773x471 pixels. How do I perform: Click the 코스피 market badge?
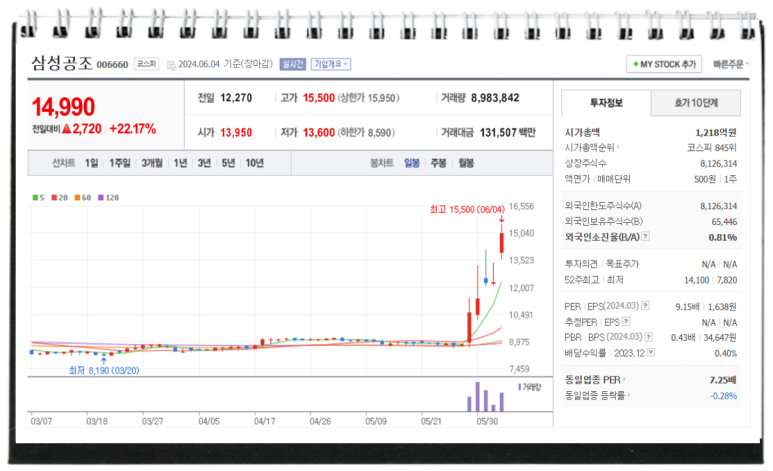(x=147, y=63)
